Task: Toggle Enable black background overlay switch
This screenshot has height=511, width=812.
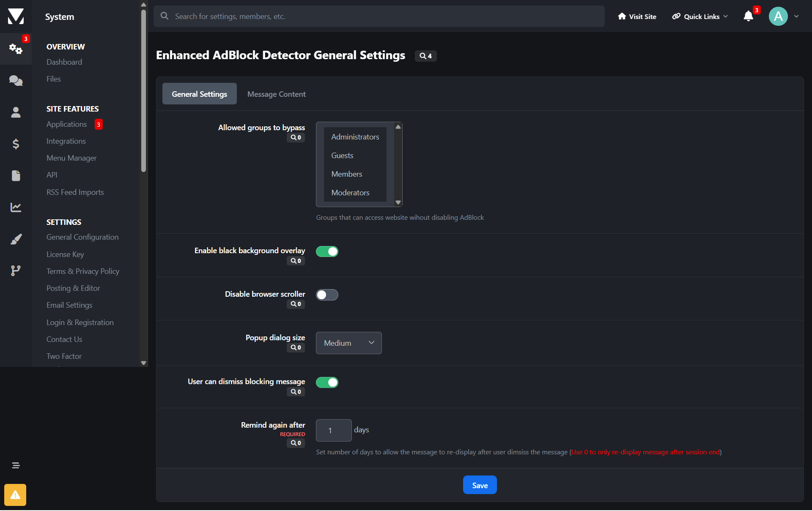Action: click(327, 251)
